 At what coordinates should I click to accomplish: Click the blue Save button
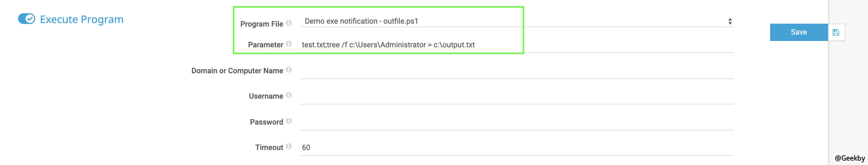(x=799, y=32)
